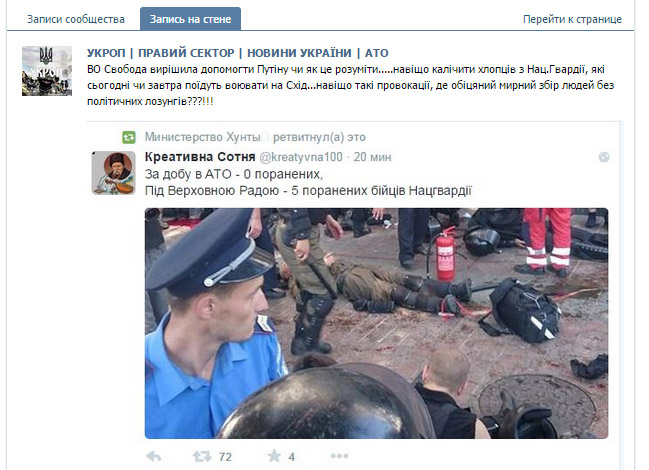Click the favorites count 4
The width and height of the screenshot is (649, 470).
(292, 457)
